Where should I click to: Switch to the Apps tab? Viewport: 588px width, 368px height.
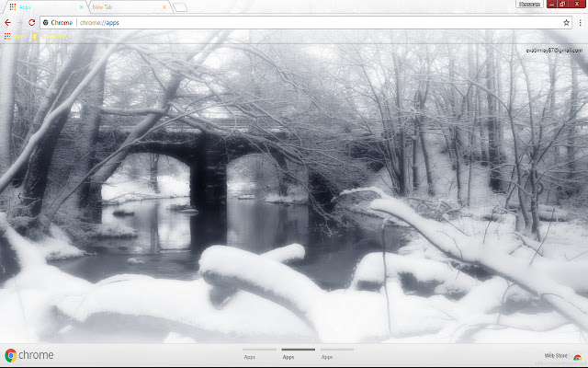click(x=45, y=7)
